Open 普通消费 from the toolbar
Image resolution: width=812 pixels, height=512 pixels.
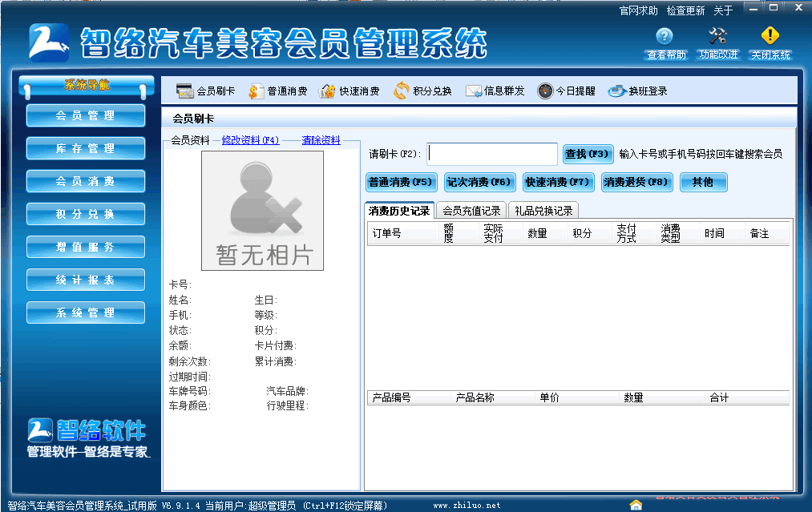pyautogui.click(x=257, y=91)
